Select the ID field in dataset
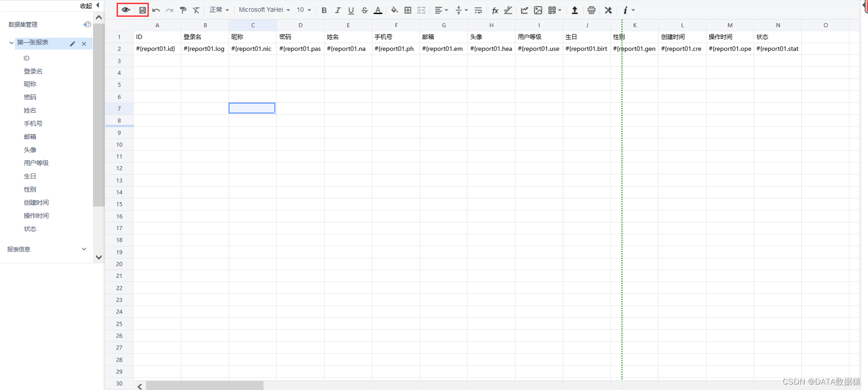Viewport: 868px width, 390px height. pyautogui.click(x=26, y=58)
